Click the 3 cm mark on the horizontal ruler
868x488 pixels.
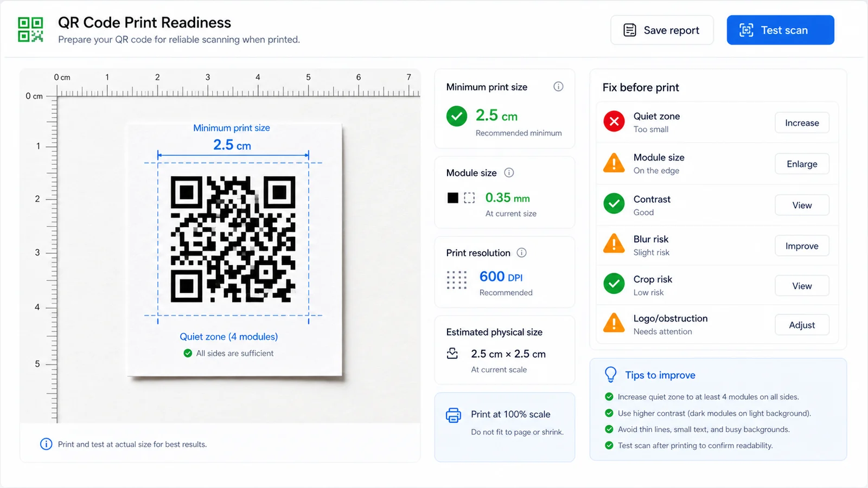click(208, 78)
